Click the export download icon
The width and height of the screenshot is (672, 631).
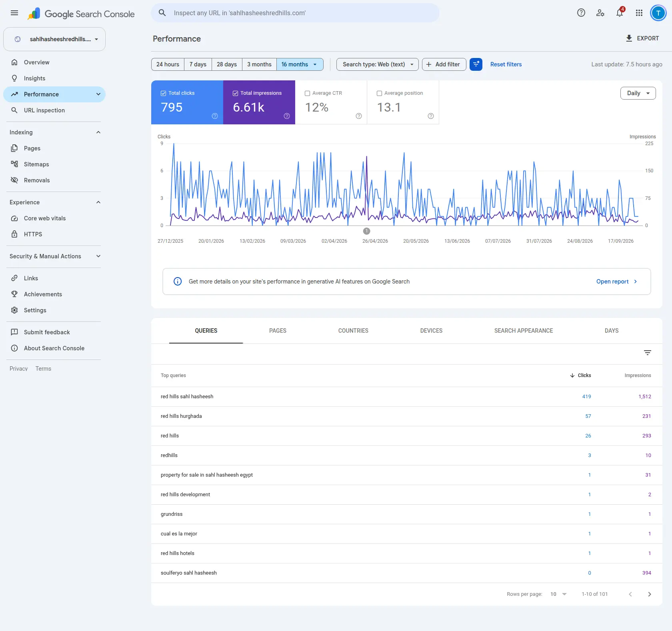click(x=629, y=38)
